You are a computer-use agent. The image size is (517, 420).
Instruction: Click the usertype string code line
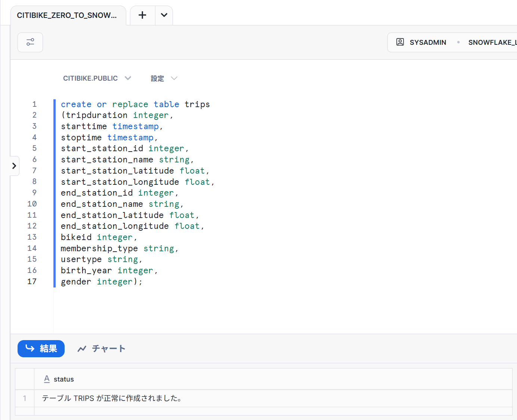102,259
